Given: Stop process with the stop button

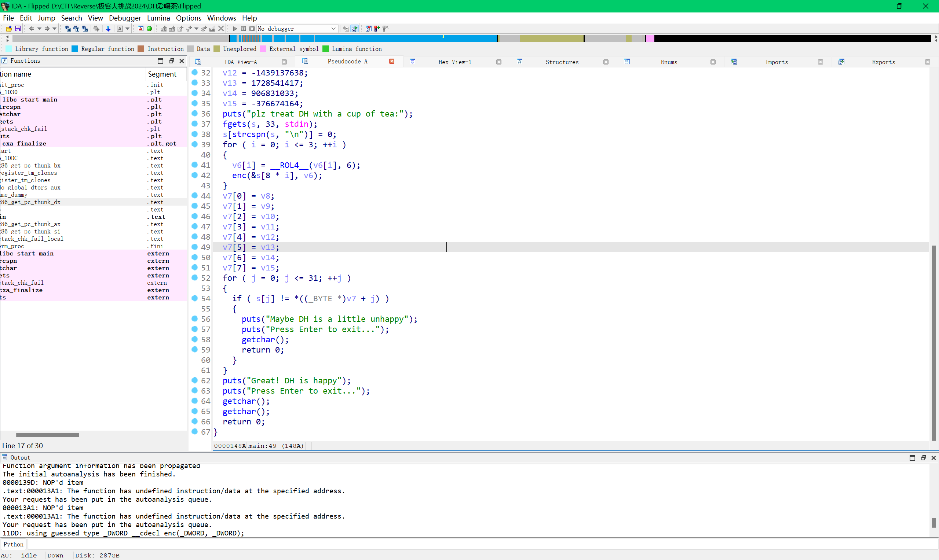Looking at the screenshot, I should 252,29.
